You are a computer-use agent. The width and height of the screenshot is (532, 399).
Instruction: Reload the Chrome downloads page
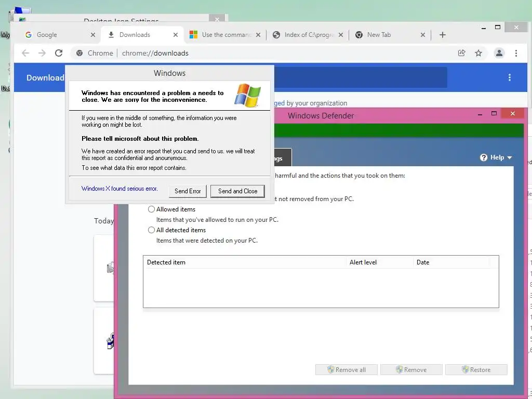[x=59, y=53]
